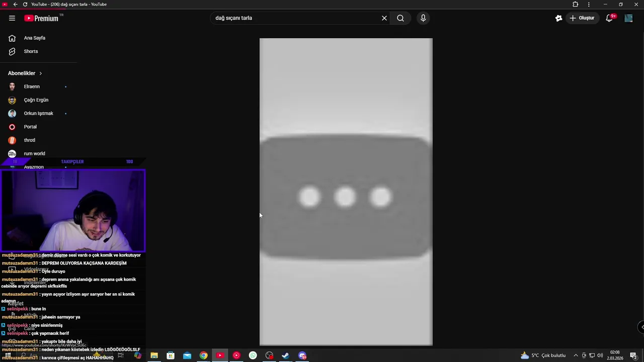Click the sparkle icon beside Oluştur
This screenshot has height=362, width=644.
(x=558, y=18)
